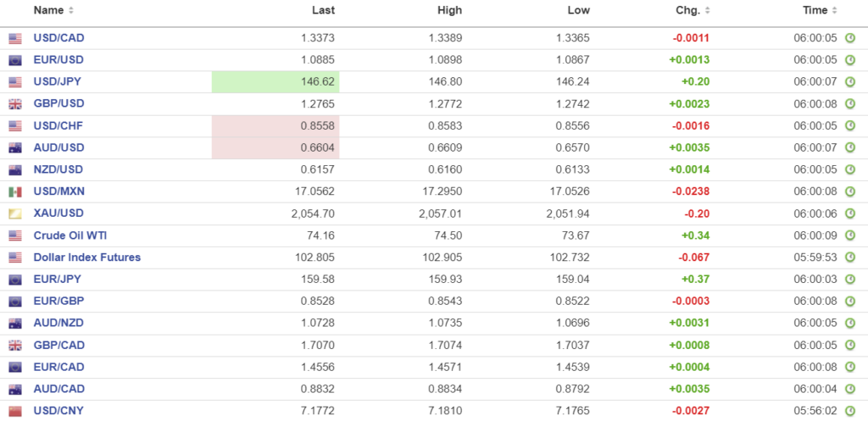
Task: Sort by the Chg. column header arrows
Action: coord(707,11)
